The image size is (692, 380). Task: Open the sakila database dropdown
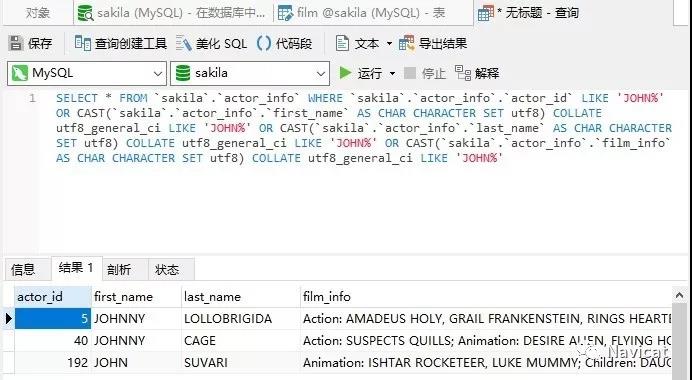point(250,73)
